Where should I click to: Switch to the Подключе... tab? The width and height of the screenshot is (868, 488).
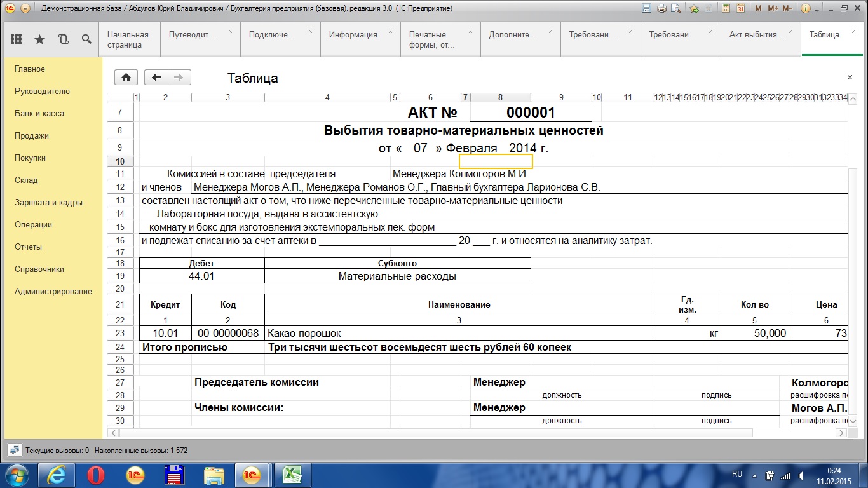tap(281, 39)
